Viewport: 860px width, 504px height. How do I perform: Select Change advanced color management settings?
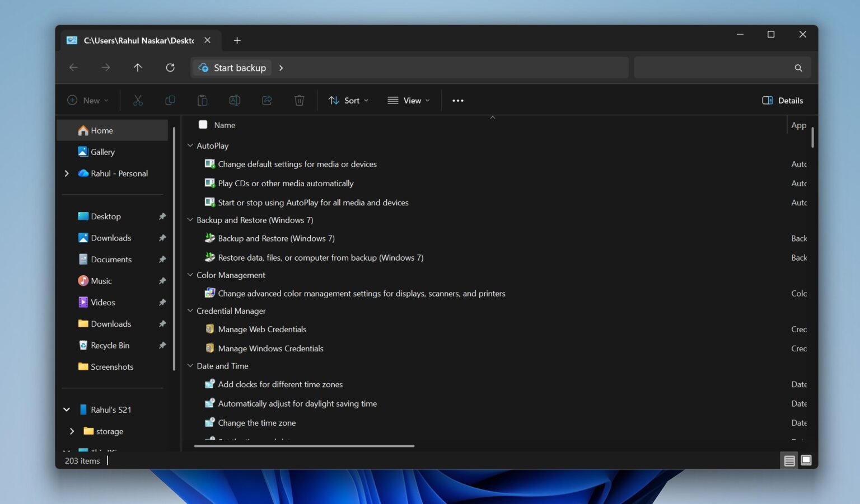(362, 294)
